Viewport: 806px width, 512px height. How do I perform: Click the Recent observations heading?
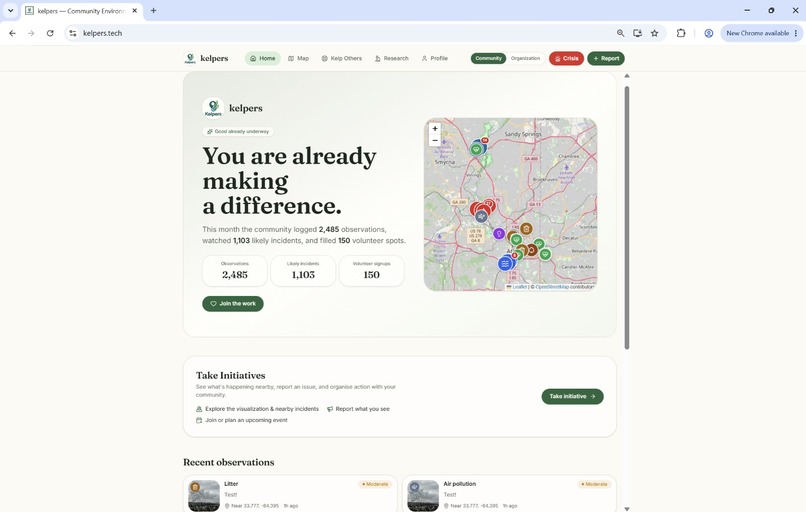(x=229, y=462)
